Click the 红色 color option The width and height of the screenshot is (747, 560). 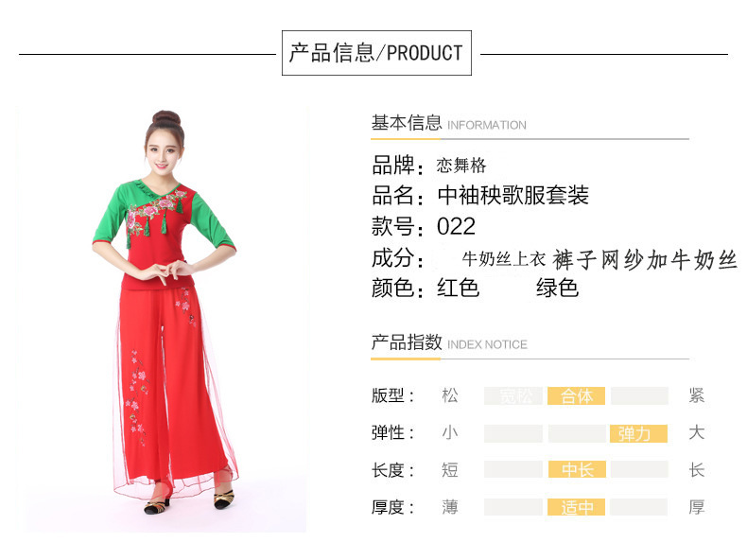pos(458,288)
